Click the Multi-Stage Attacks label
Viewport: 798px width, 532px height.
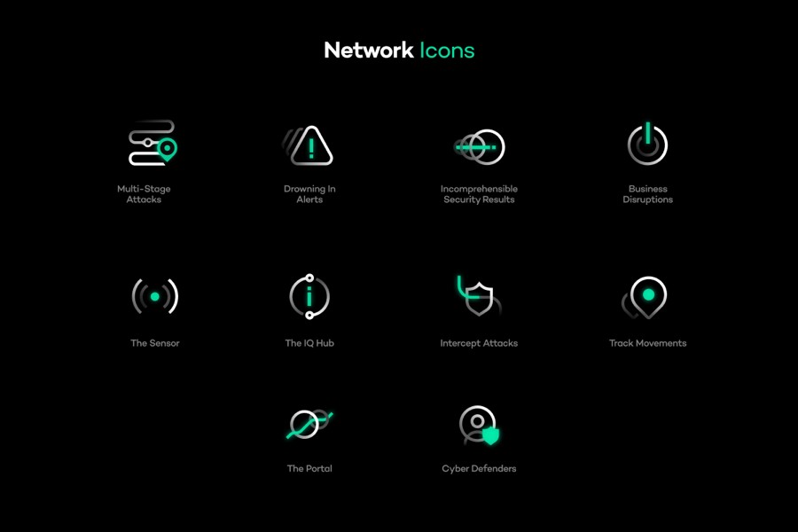click(144, 194)
